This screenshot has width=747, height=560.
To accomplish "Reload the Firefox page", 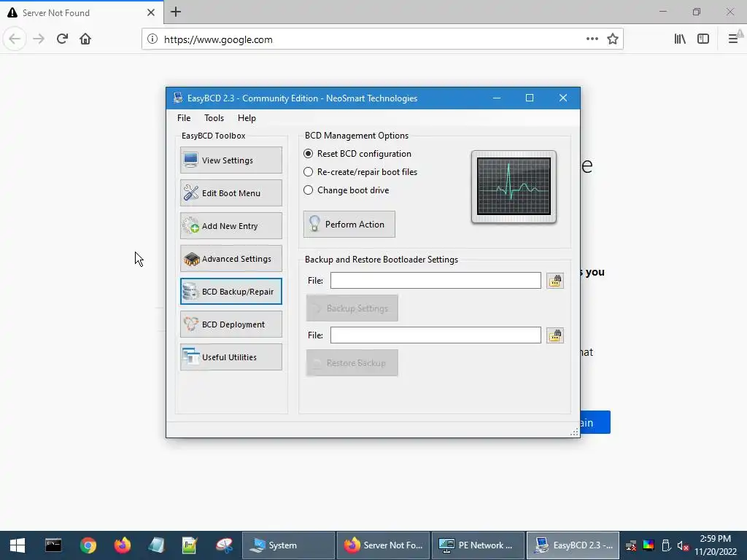I will [63, 39].
